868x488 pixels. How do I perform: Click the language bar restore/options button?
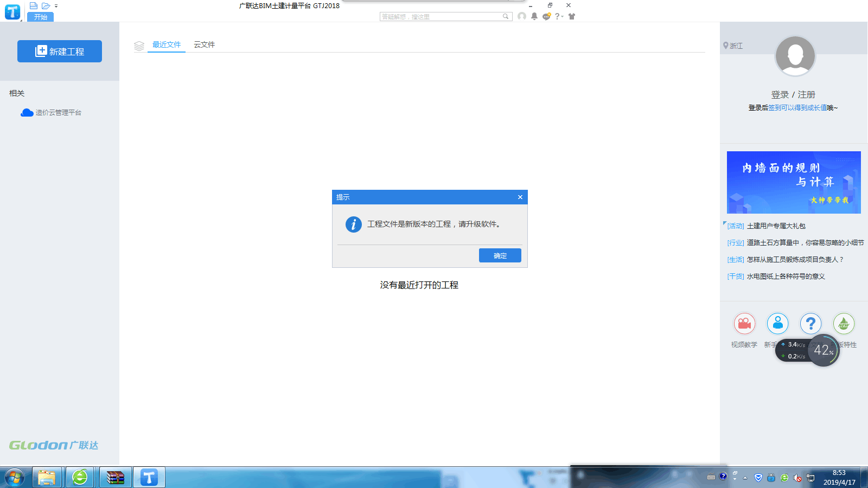tap(735, 473)
